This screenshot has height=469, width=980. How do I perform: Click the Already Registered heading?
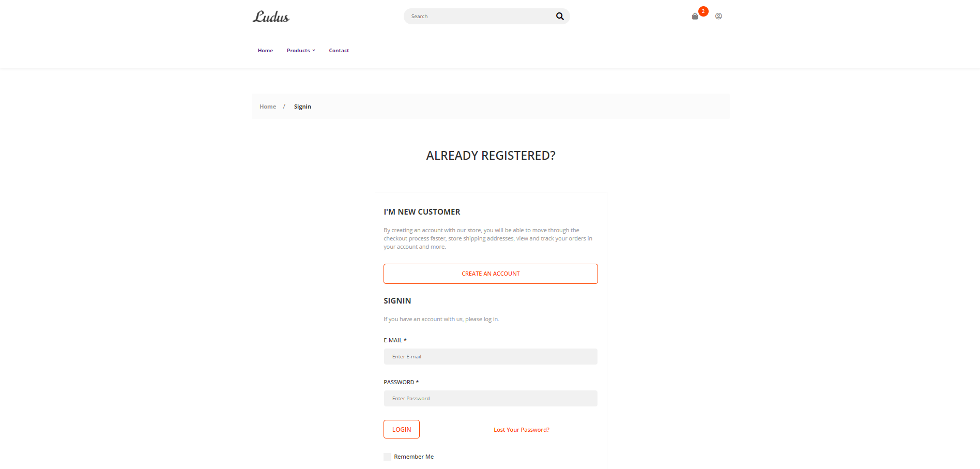click(491, 156)
